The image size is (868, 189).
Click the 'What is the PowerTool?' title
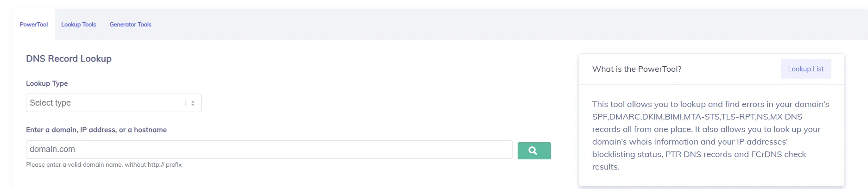[637, 69]
